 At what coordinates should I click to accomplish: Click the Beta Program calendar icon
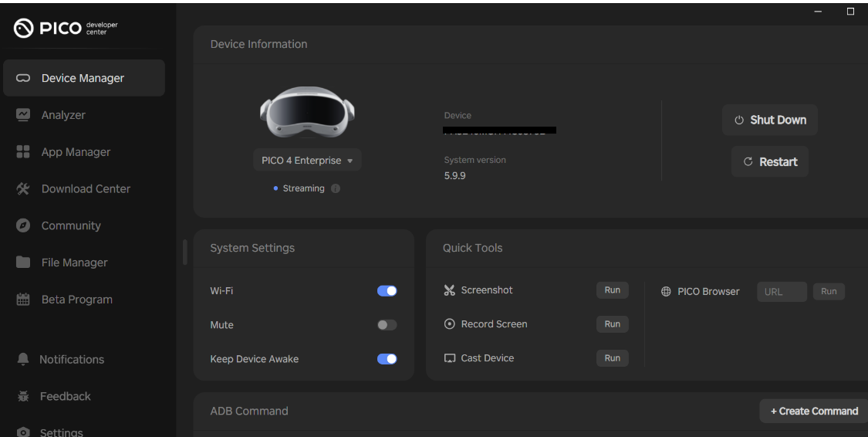tap(23, 300)
